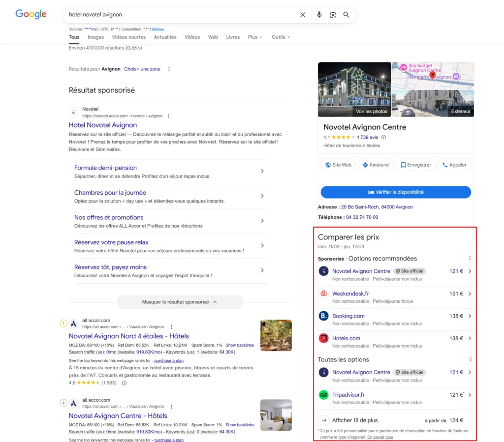Switch to the Actualités tab

pyautogui.click(x=165, y=37)
